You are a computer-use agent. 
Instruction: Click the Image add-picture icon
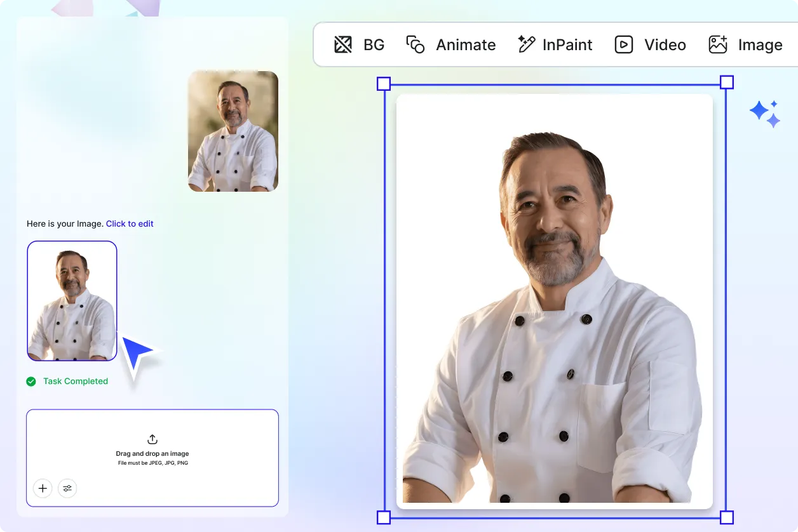click(718, 44)
